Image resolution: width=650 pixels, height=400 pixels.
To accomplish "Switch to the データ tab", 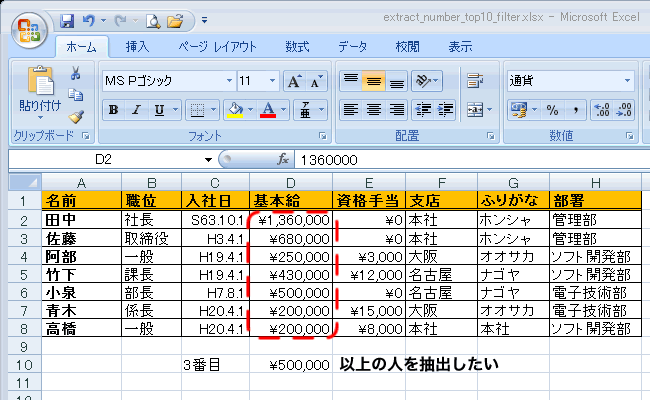I will (353, 47).
